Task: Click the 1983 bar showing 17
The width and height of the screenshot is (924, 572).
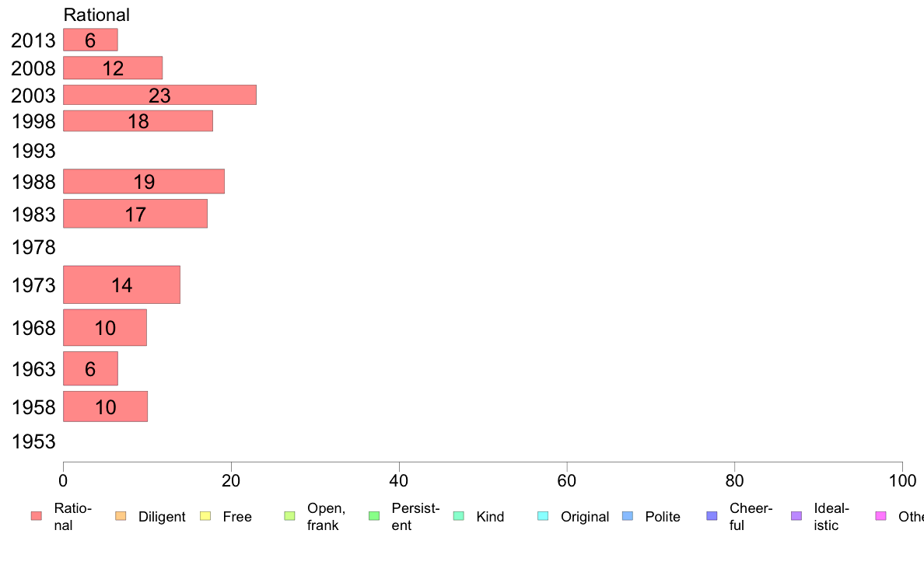Action: click(x=135, y=214)
